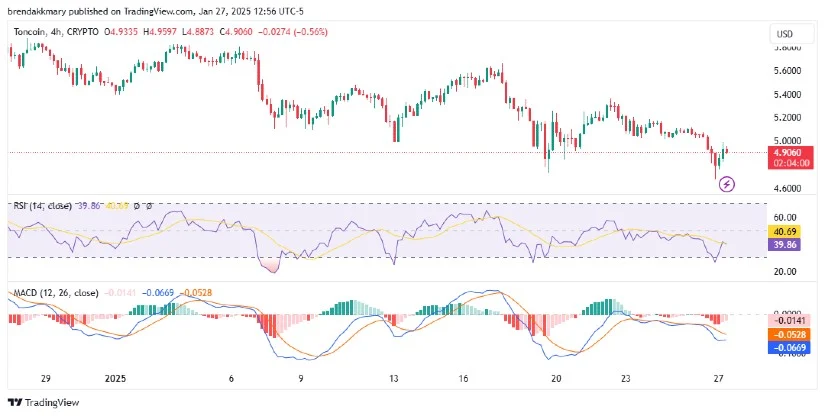Click the blue -0.0669 MACD value tag
The width and height of the screenshot is (825, 416).
pos(788,347)
